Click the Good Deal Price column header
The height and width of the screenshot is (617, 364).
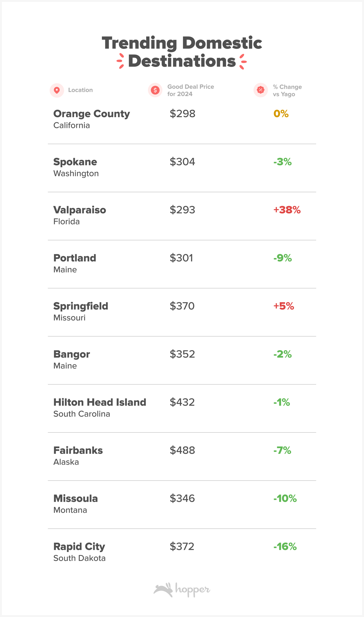click(190, 90)
